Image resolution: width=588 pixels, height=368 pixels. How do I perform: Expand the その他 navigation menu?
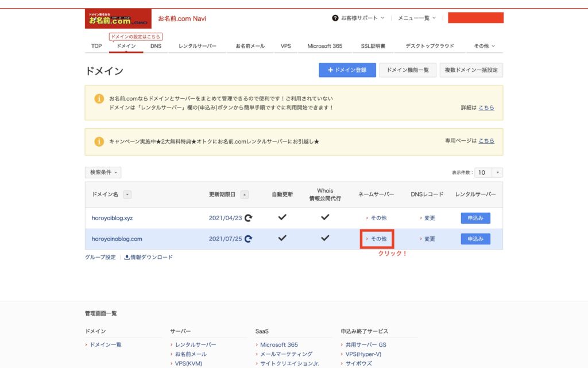coord(484,46)
